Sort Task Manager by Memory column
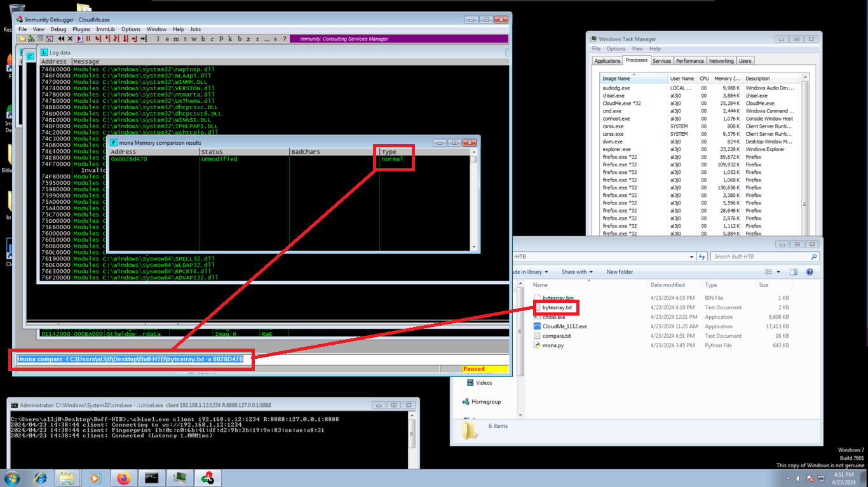The height and width of the screenshot is (487, 868). coord(727,78)
